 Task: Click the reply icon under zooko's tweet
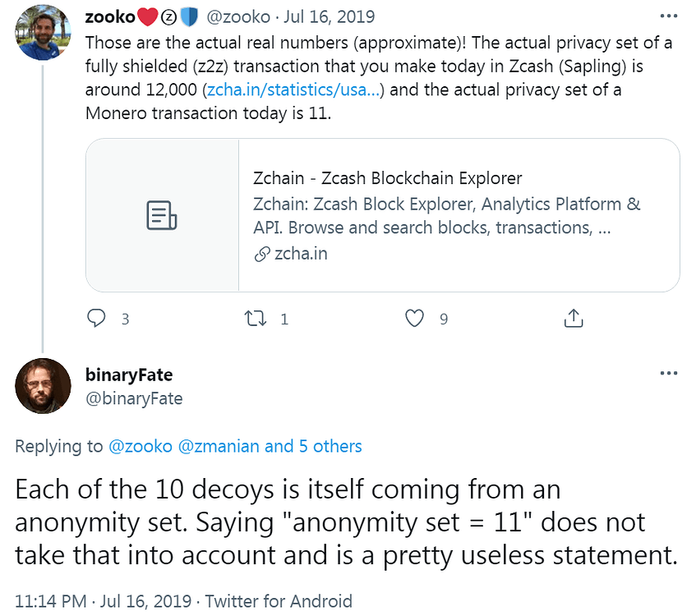tap(98, 319)
